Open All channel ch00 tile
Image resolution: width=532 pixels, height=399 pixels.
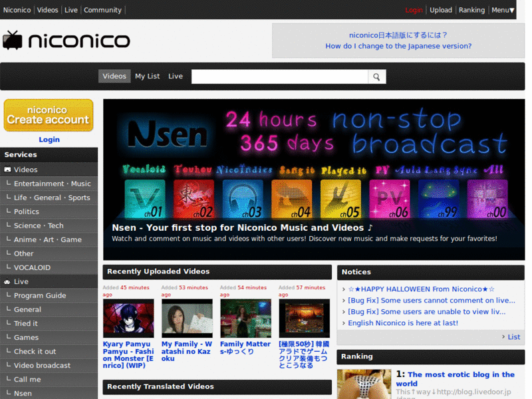coord(487,199)
